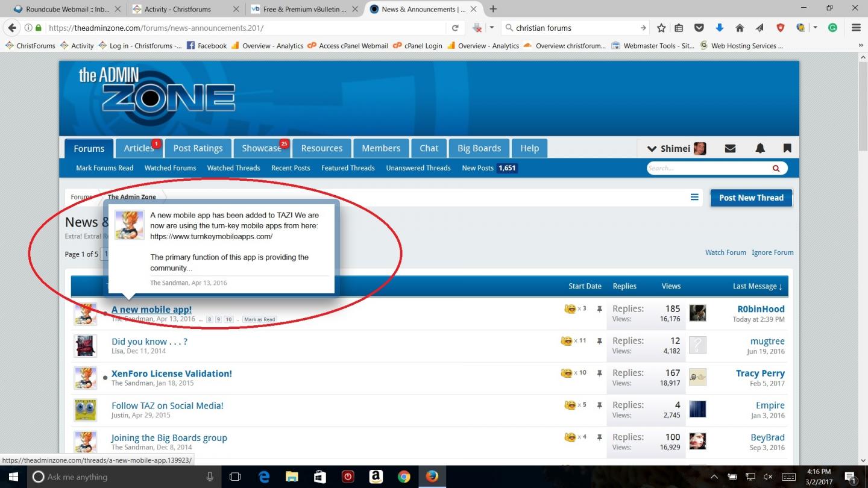Show hidden system tray icons chevron
Viewport: 868px width, 488px height.
[714, 477]
